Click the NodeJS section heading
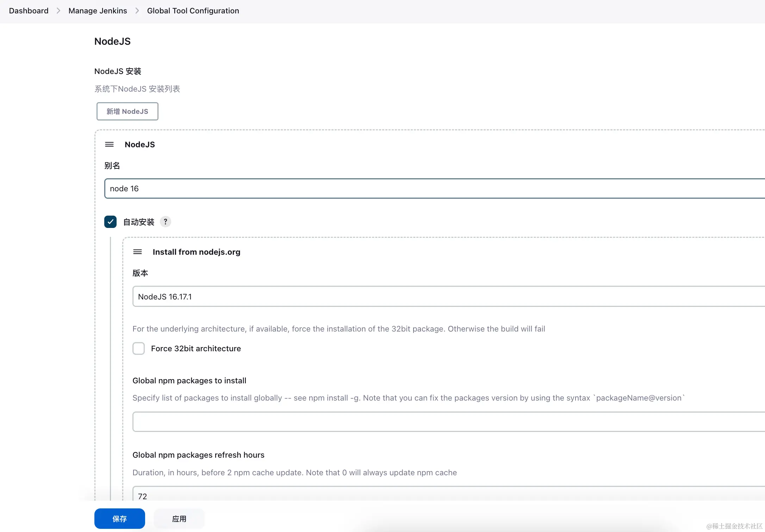This screenshot has width=765, height=532. click(x=112, y=42)
